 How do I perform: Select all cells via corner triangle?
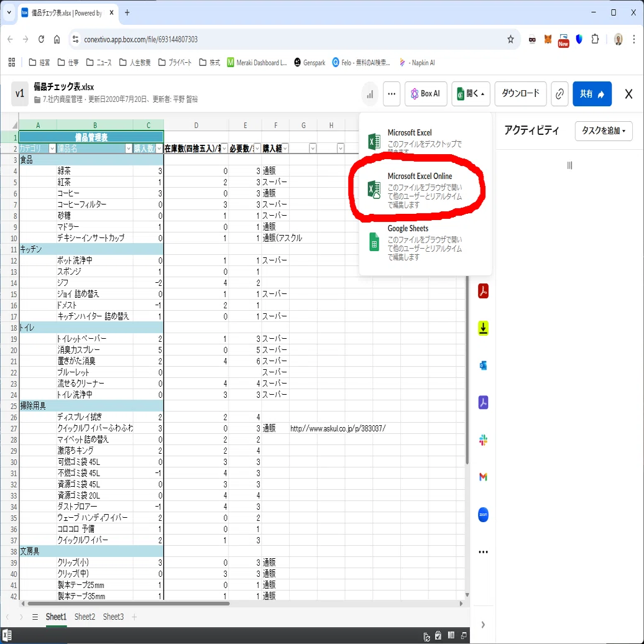[15, 126]
